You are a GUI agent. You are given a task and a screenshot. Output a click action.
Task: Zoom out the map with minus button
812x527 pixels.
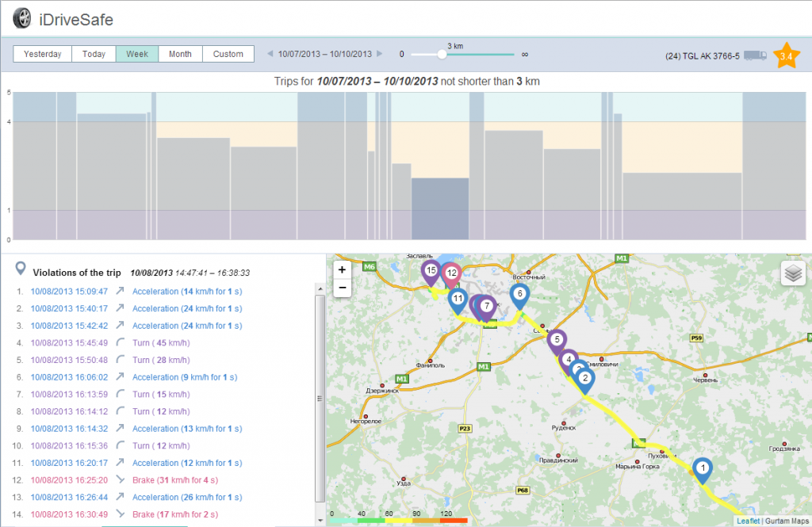click(342, 288)
